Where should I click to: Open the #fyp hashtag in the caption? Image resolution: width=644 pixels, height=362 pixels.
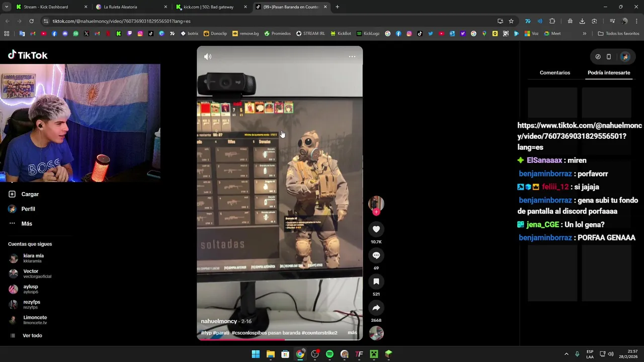206,333
